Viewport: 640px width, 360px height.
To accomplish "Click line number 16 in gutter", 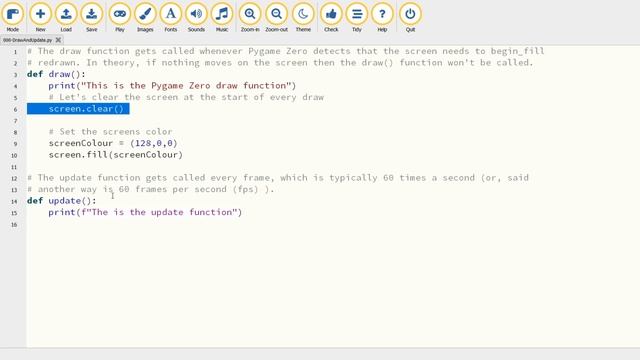I will (14, 225).
